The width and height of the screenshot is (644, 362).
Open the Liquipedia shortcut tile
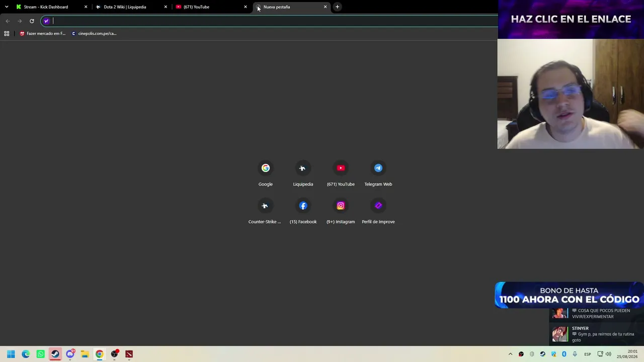(303, 174)
